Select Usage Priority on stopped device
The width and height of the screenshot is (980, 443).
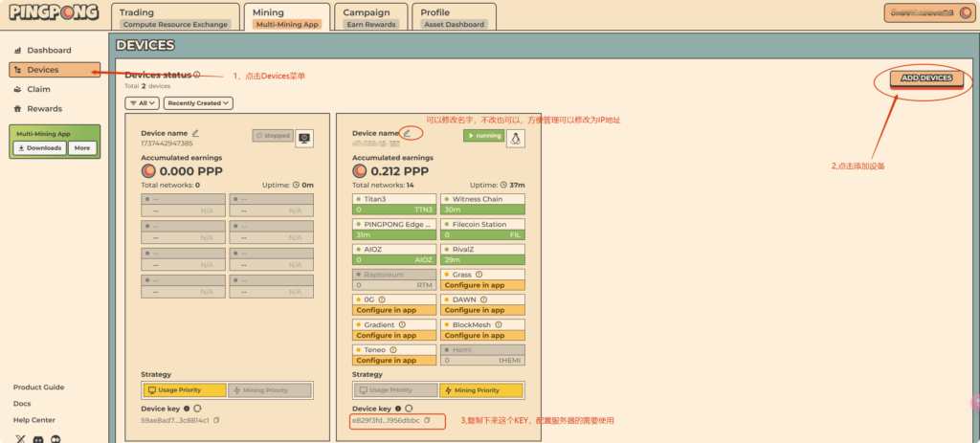point(185,389)
